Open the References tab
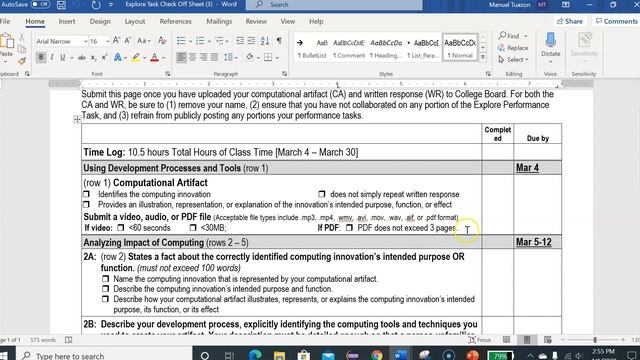This screenshot has width=640, height=360. 176,21
